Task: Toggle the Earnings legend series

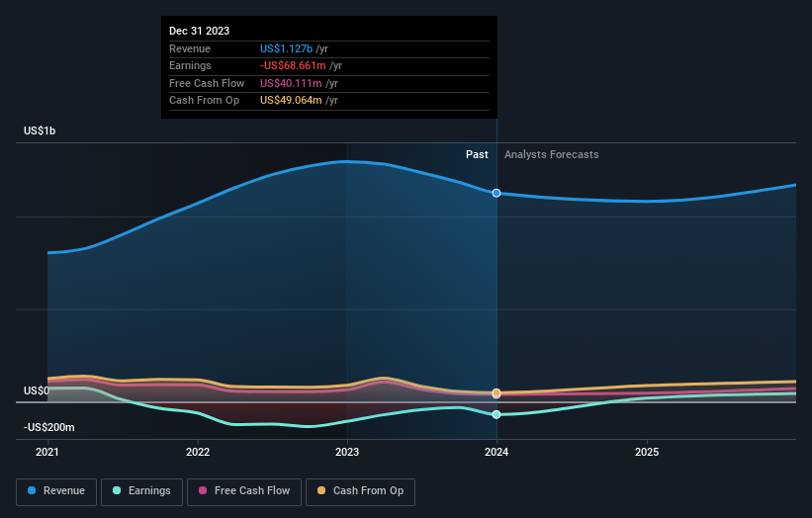Action: (141, 491)
